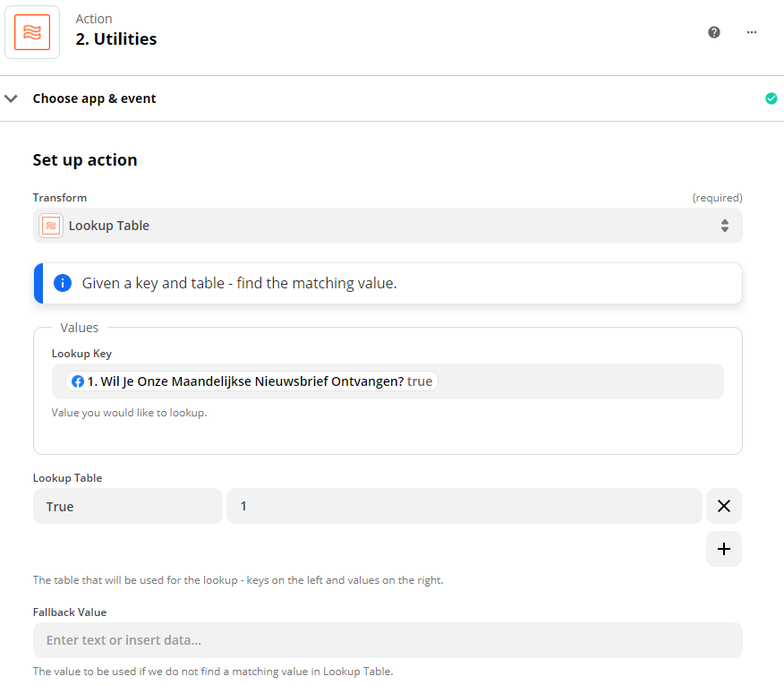The width and height of the screenshot is (784, 685).
Task: Add a new Lookup Table row with plus
Action: (x=723, y=549)
